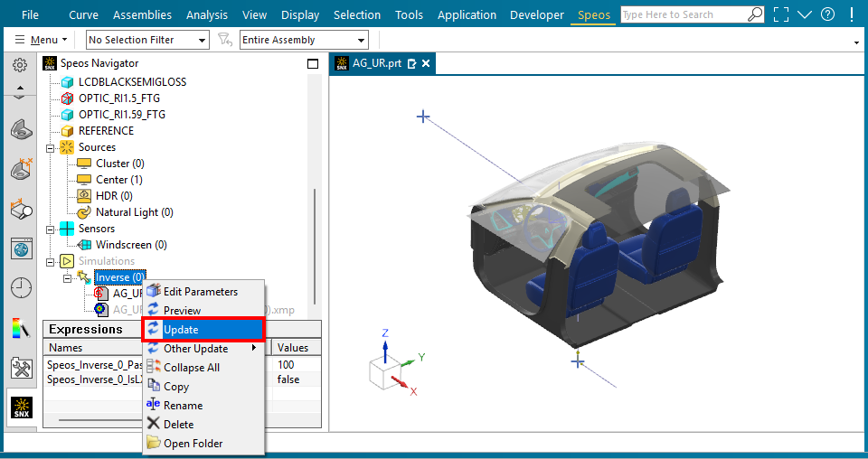
Task: Collapse the Sources tree node
Action: point(51,147)
